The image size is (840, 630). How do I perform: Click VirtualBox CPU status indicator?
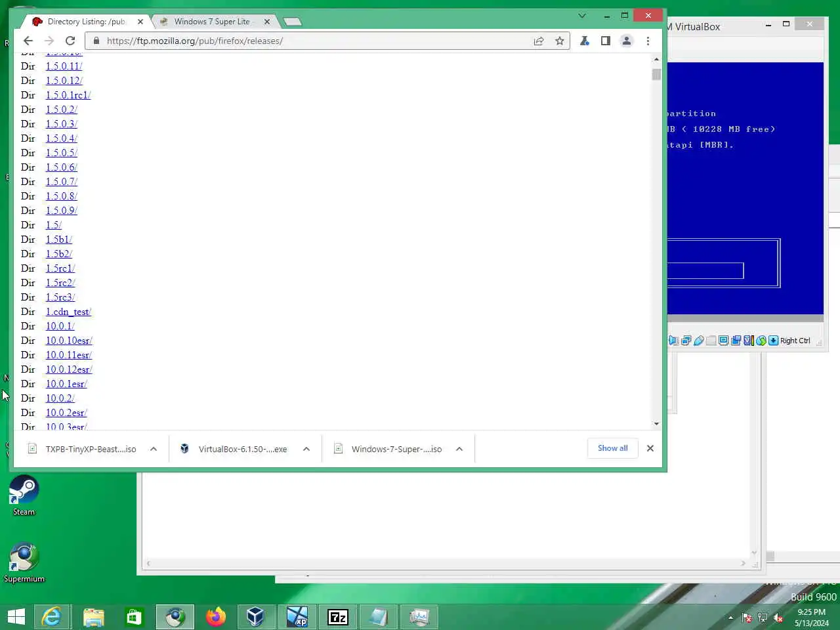[x=748, y=341]
